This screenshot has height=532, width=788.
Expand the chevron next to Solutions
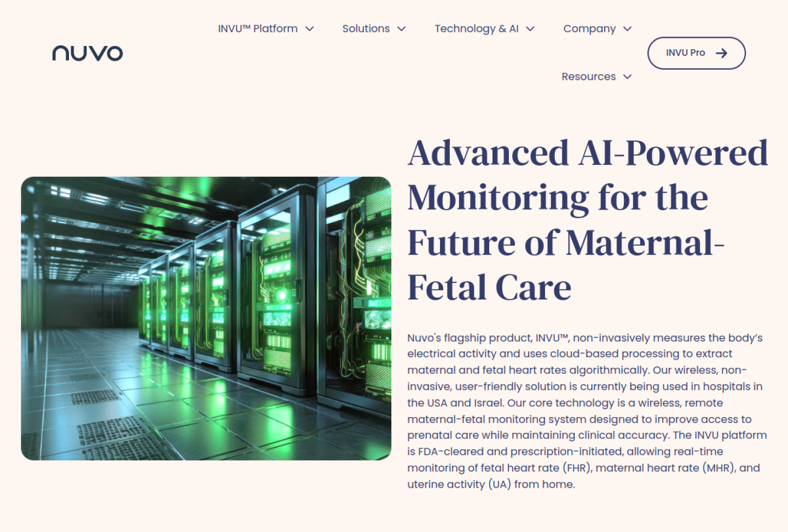tap(402, 29)
